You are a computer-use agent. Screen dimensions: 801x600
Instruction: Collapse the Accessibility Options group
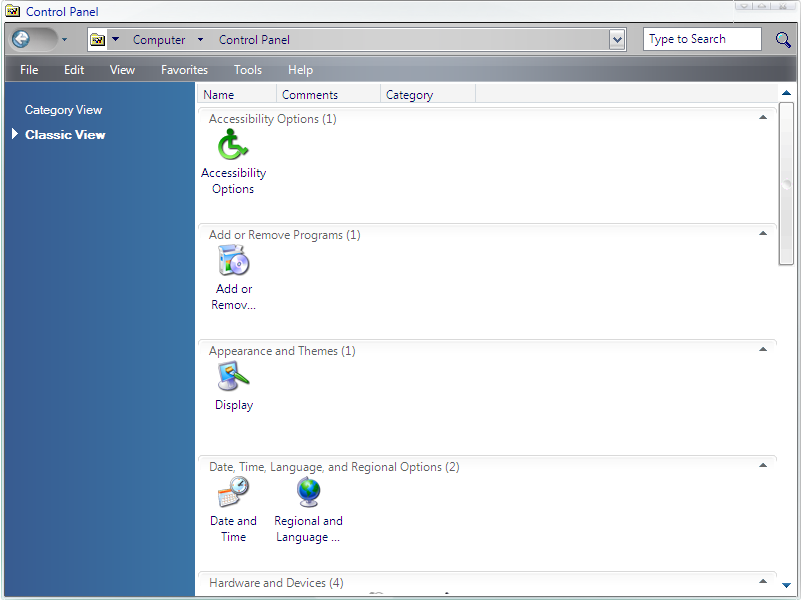click(x=763, y=117)
